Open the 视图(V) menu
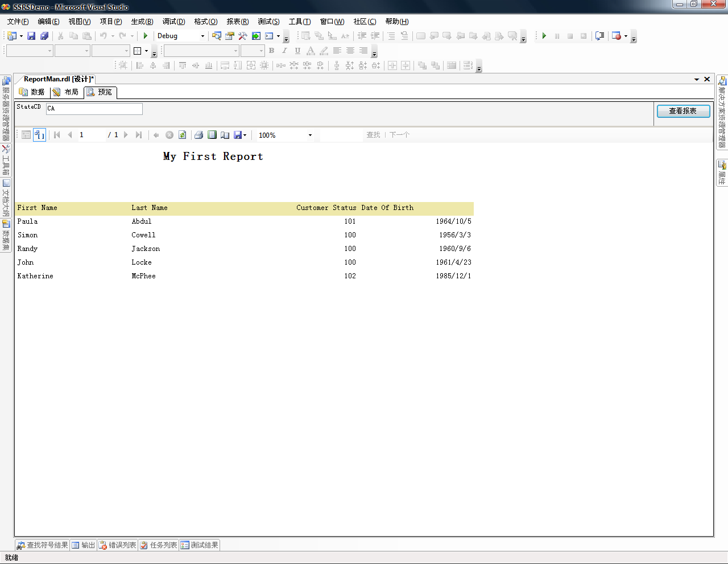The image size is (728, 564). pyautogui.click(x=80, y=22)
